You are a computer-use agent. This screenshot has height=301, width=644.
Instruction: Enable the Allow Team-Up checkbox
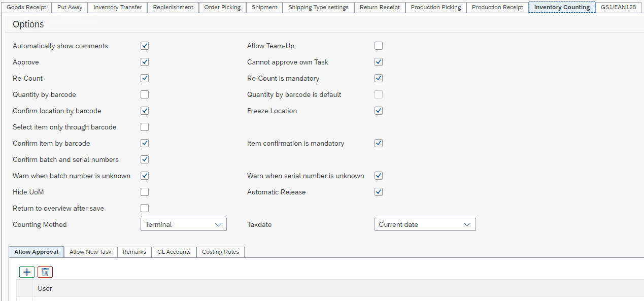pos(378,46)
